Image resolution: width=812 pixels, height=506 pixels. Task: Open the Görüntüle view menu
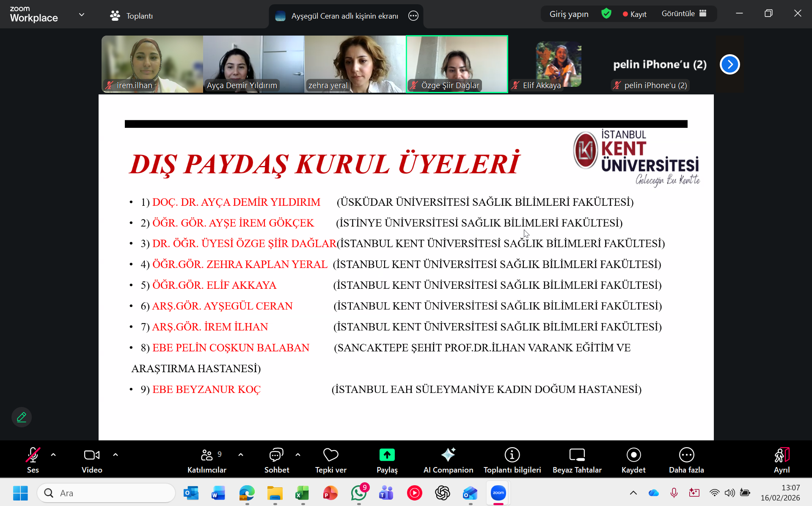684,14
